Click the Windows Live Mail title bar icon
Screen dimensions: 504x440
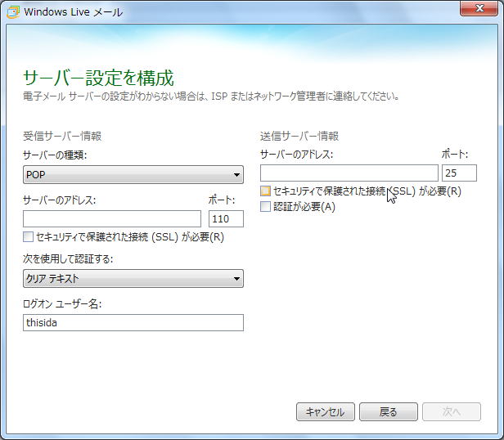coord(13,12)
